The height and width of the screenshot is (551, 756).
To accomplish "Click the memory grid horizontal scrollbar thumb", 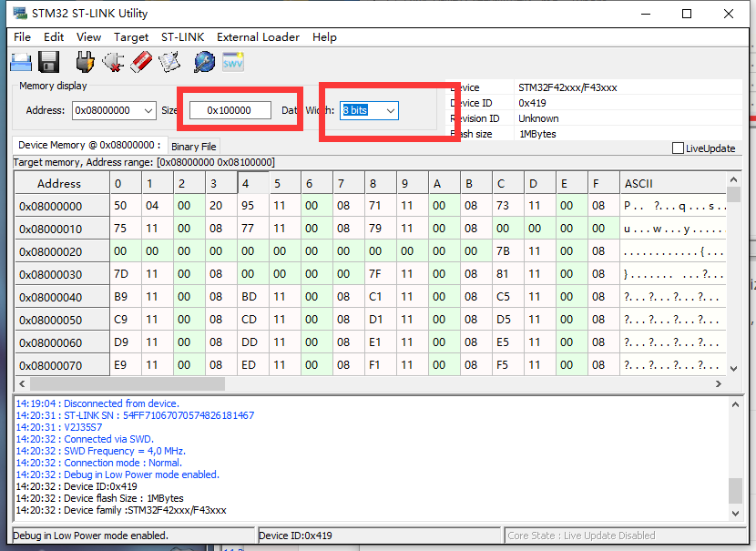I will [x=128, y=383].
